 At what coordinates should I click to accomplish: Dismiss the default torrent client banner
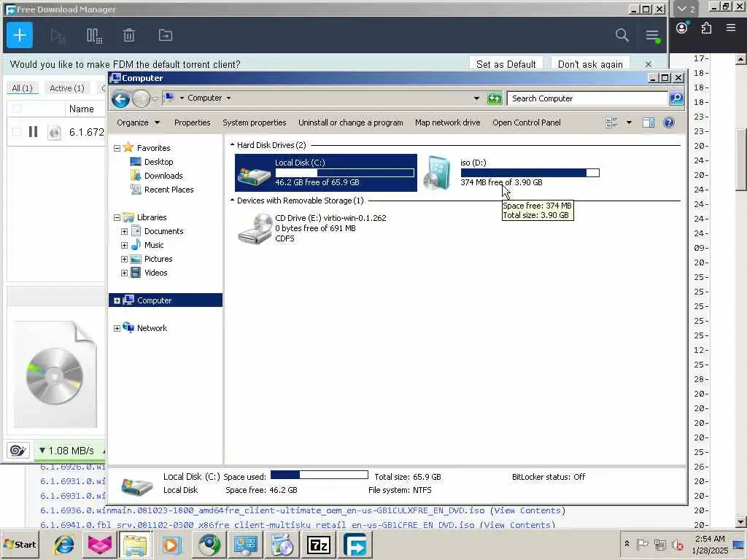649,64
